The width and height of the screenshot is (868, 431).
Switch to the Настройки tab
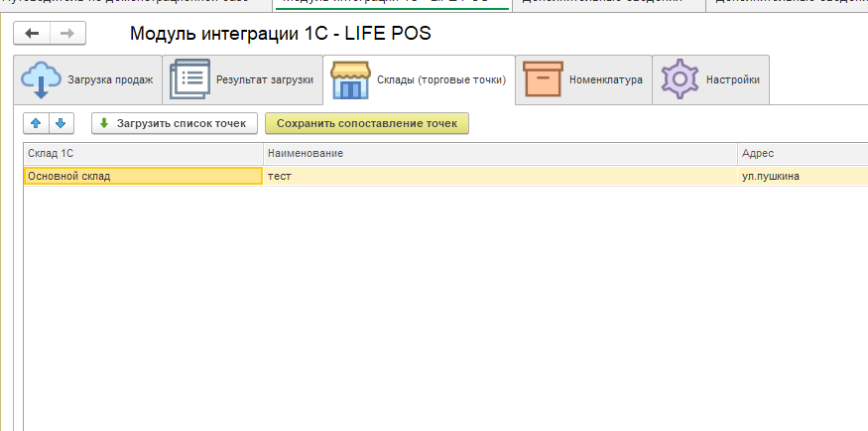tap(711, 79)
